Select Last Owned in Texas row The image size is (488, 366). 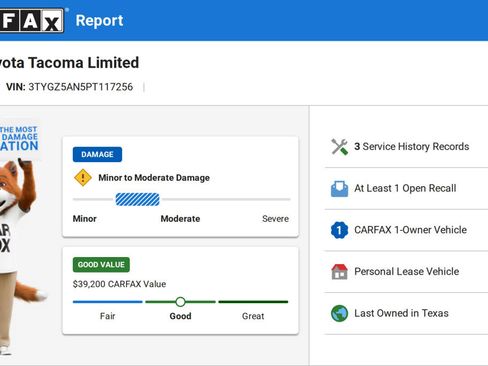coord(406,313)
